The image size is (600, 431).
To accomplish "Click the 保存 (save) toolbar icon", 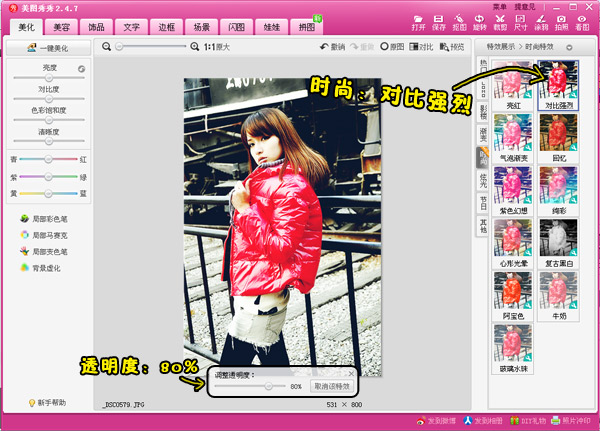I will click(439, 23).
